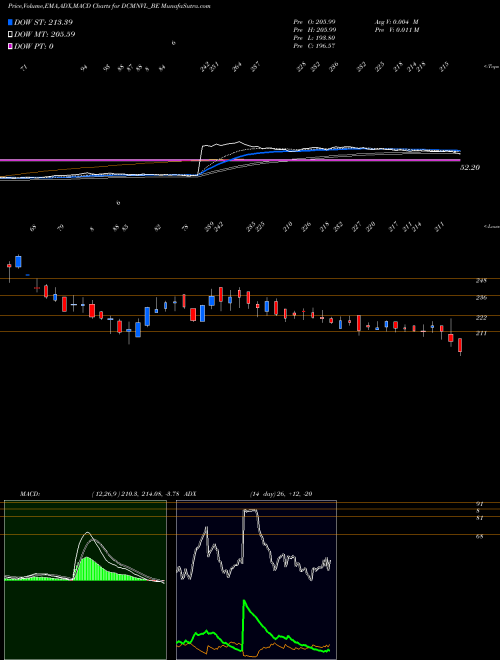Click the 52.20 value beside the EMA lines
The width and height of the screenshot is (500, 660).
[x=470, y=168]
